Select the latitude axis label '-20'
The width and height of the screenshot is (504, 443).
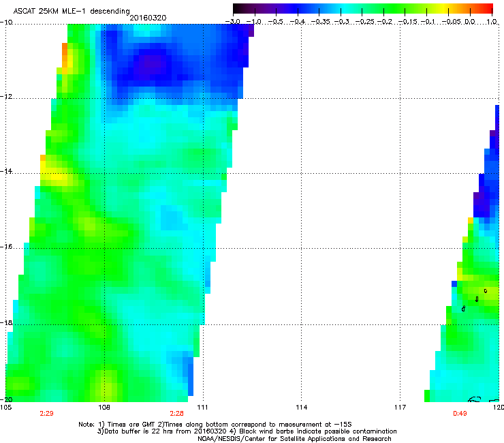point(6,399)
